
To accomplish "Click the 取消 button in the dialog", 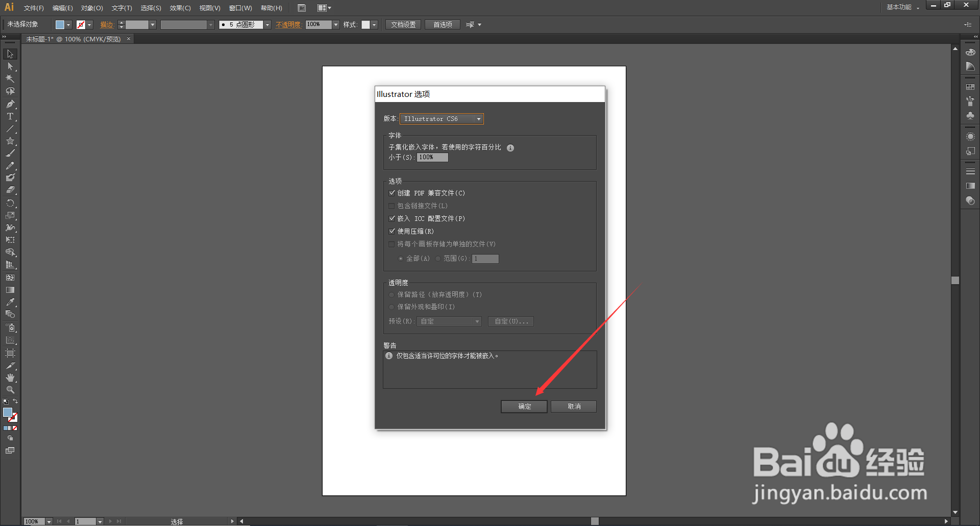I will [574, 407].
